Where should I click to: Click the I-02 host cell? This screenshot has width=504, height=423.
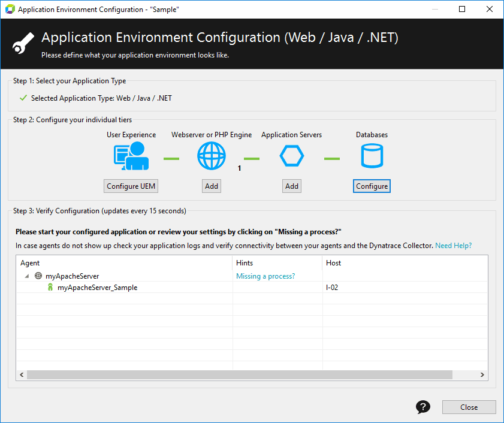[332, 288]
